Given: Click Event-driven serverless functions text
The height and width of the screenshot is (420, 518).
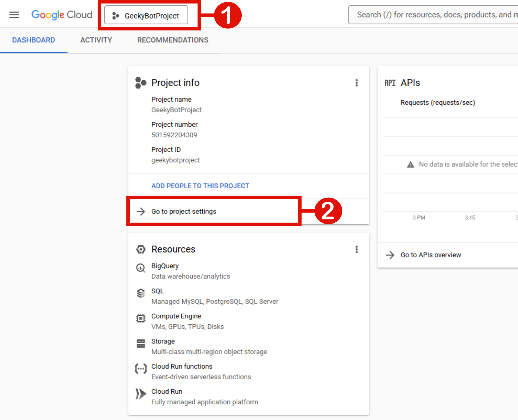Looking at the screenshot, I should 201,377.
